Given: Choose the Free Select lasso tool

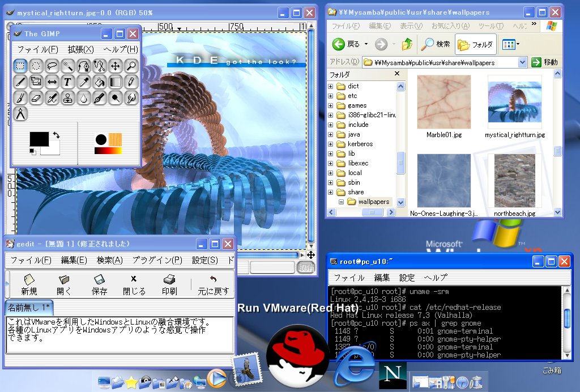Looking at the screenshot, I should pos(52,66).
